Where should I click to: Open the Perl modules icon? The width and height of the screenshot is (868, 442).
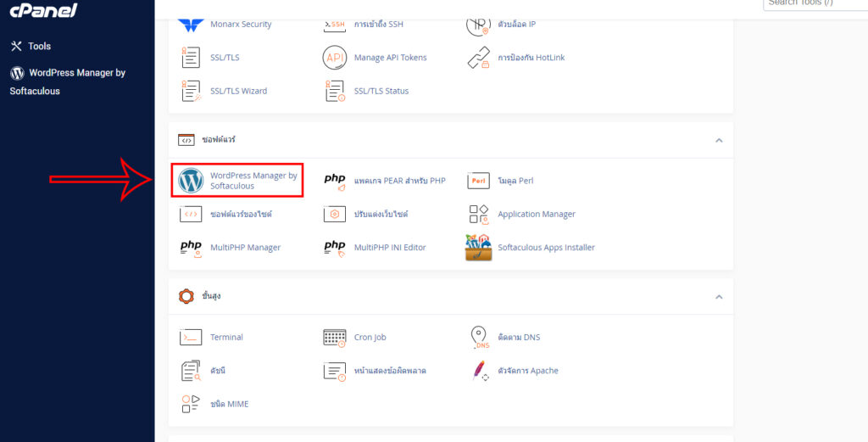coord(478,181)
